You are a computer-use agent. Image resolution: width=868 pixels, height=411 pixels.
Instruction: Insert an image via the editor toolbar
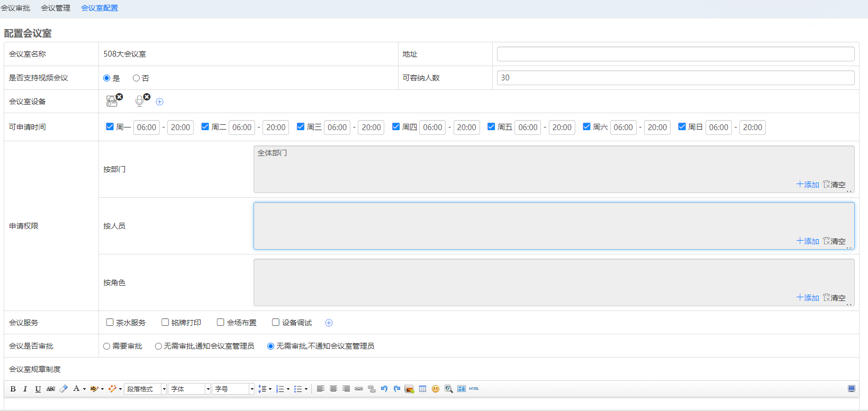coord(409,389)
